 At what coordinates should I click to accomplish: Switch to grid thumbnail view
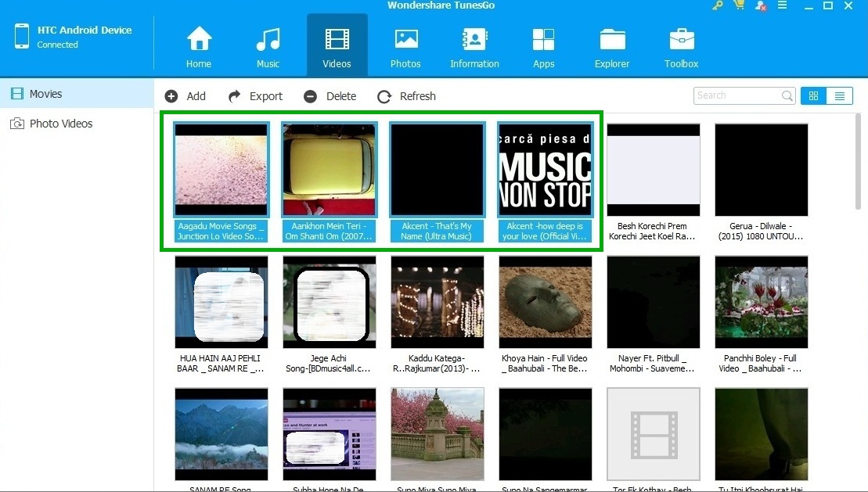813,96
